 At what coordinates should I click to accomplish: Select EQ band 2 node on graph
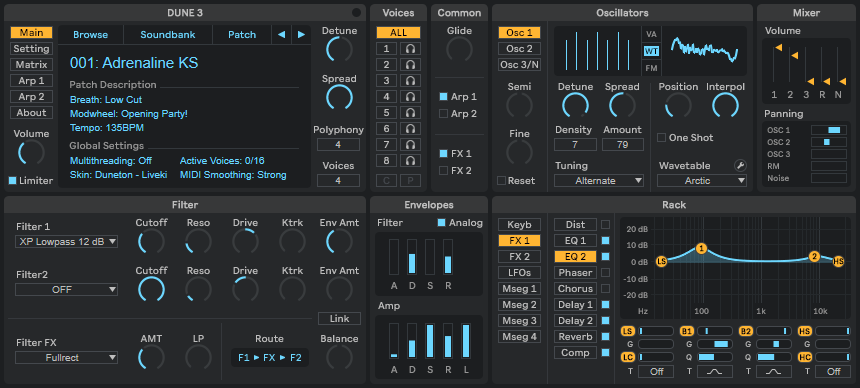(x=814, y=256)
